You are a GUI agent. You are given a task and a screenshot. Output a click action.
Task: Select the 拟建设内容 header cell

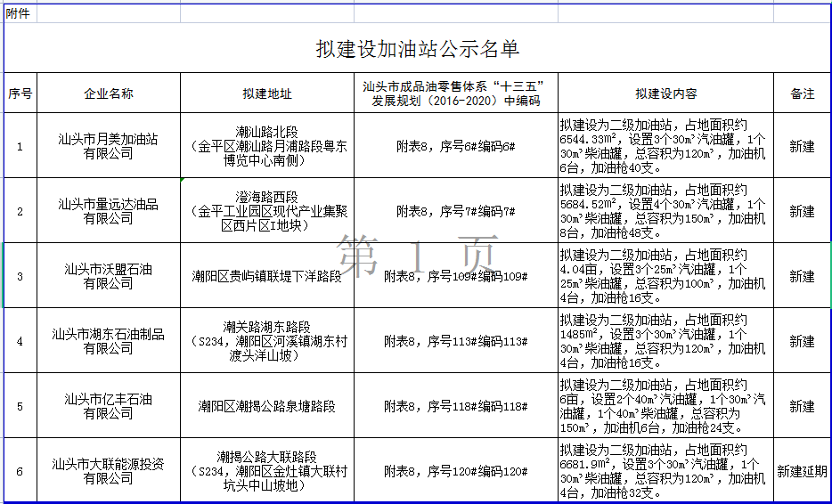tap(666, 93)
